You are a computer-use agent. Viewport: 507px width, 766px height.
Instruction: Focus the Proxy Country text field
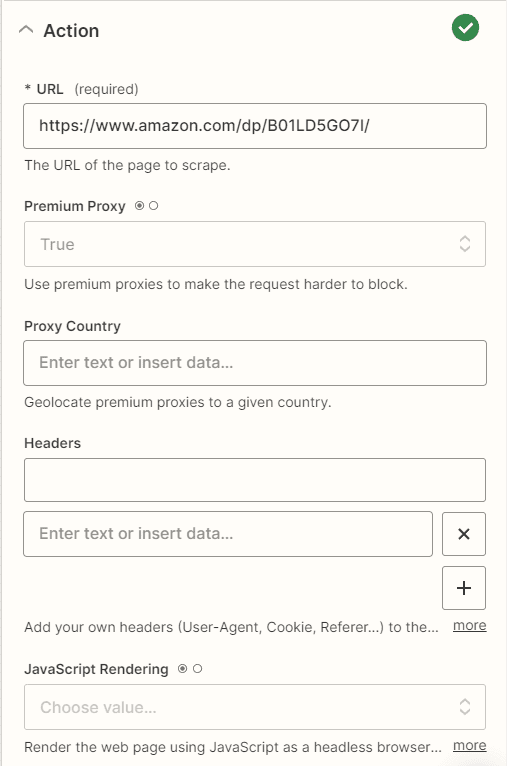255,363
